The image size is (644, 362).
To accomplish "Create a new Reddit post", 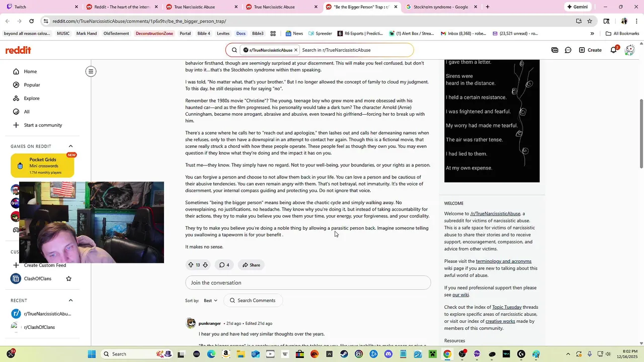I will [590, 50].
